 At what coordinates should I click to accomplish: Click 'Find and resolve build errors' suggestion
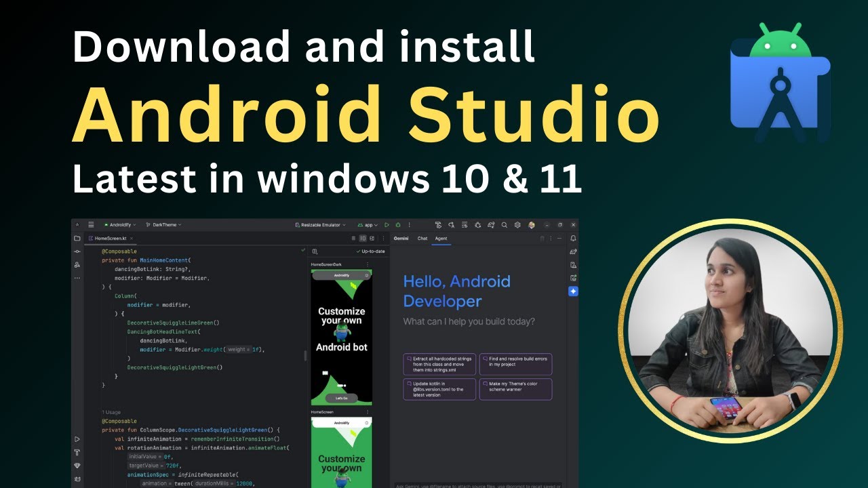[x=515, y=364]
